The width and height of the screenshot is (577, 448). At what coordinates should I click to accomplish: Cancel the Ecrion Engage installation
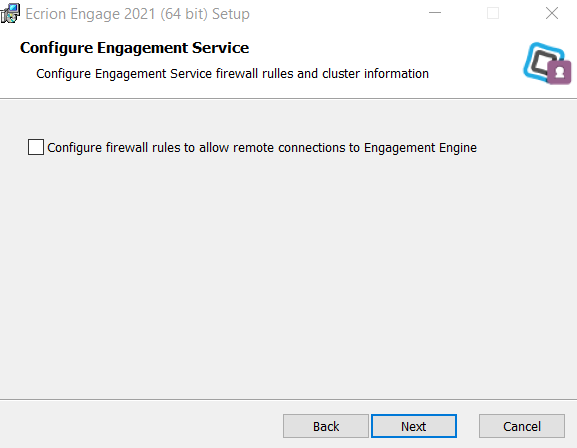(x=521, y=426)
